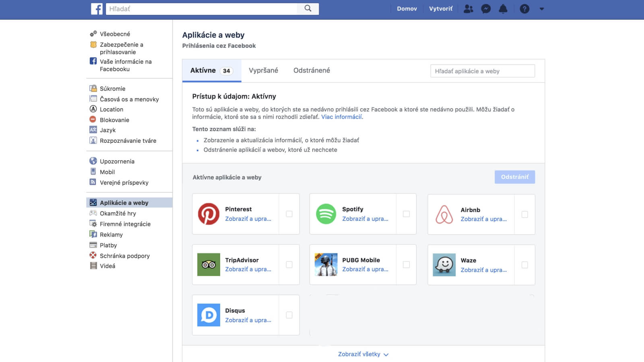The height and width of the screenshot is (362, 644).
Task: Switch to the Vypršané tab
Action: pyautogui.click(x=263, y=70)
